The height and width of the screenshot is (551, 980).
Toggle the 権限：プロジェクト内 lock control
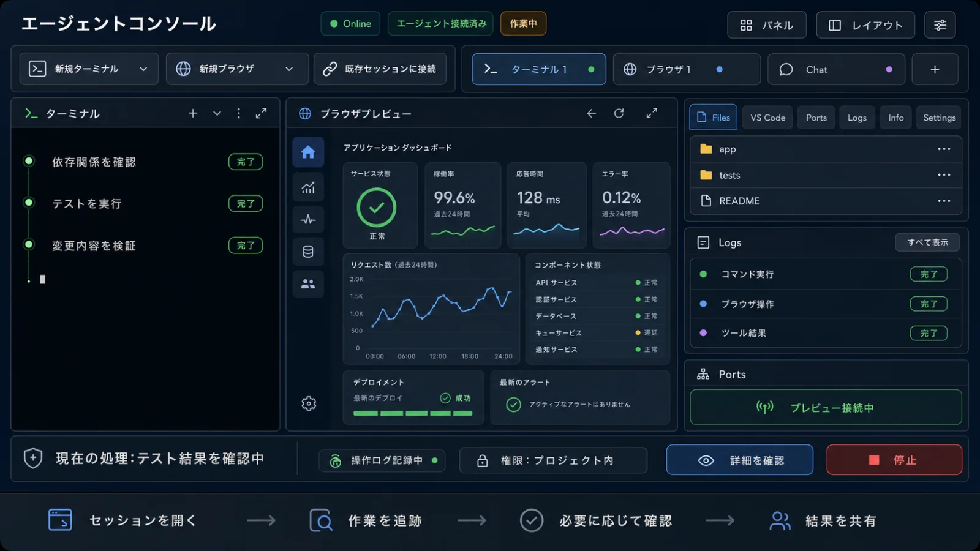pos(553,460)
